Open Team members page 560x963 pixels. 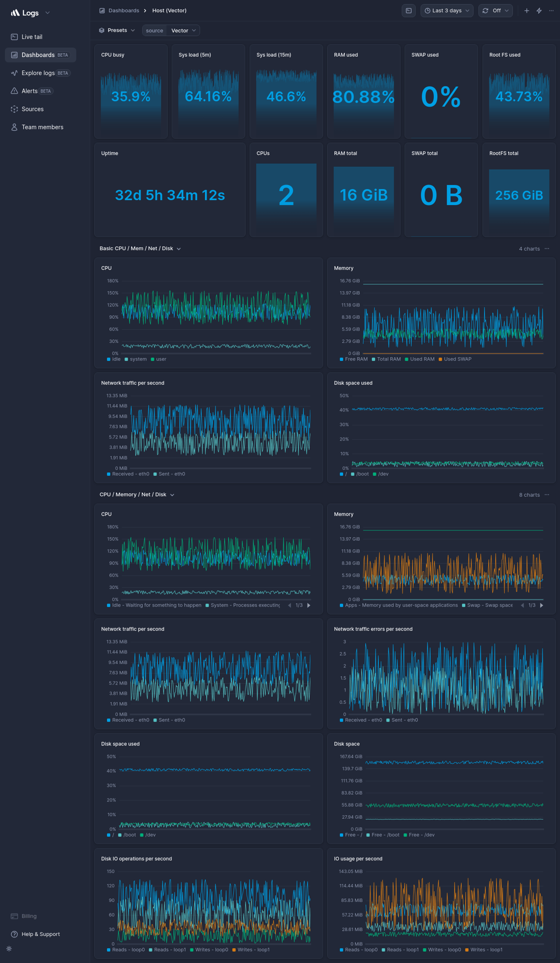click(x=40, y=127)
